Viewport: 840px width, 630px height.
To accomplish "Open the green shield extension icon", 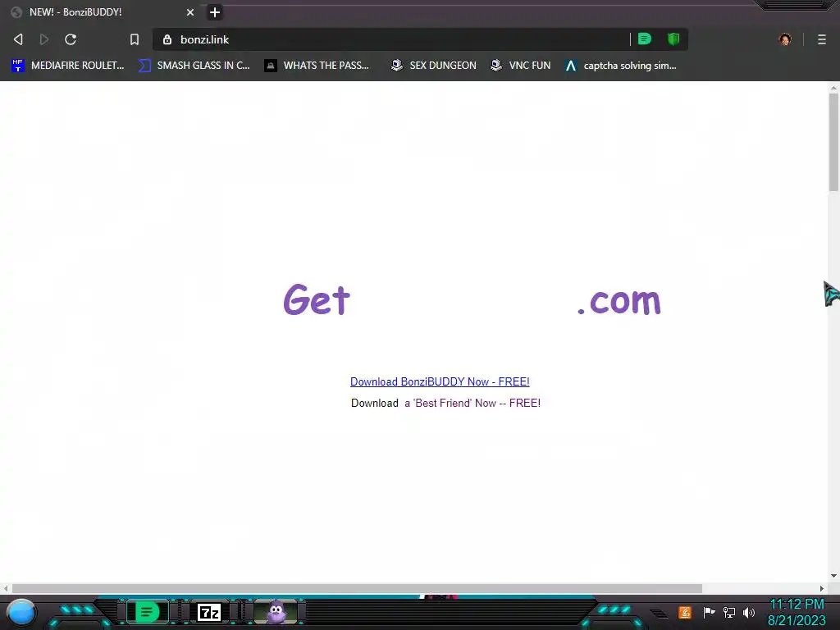I will point(673,39).
